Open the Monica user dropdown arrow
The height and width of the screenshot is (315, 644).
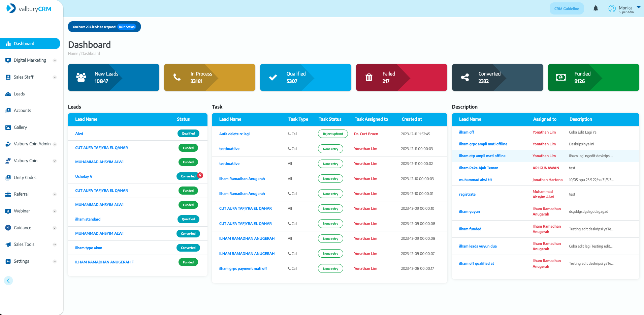click(x=638, y=7)
